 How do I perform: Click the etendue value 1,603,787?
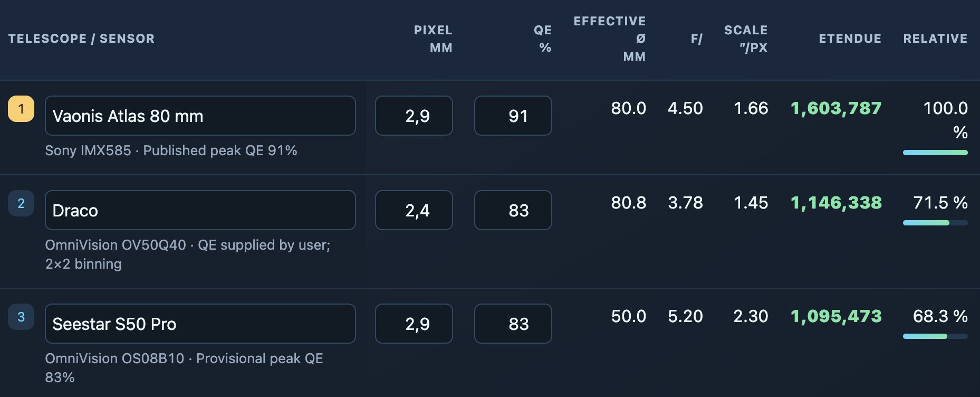pyautogui.click(x=836, y=109)
